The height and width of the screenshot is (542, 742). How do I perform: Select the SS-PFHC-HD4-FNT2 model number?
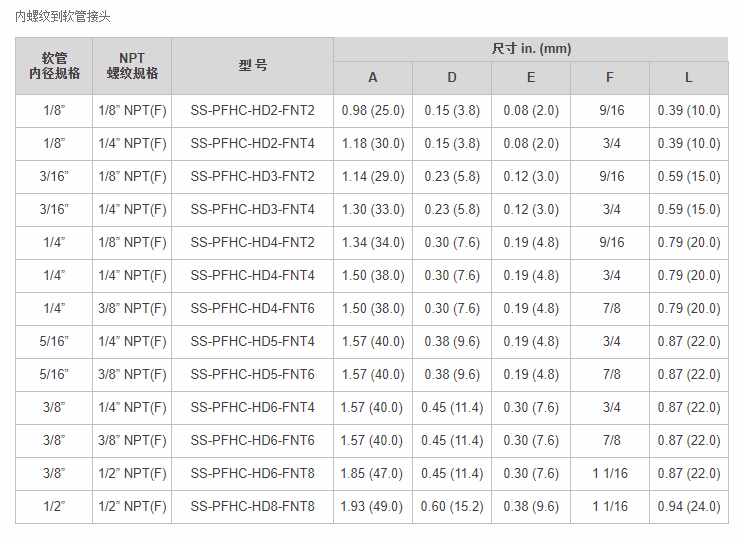pos(252,243)
